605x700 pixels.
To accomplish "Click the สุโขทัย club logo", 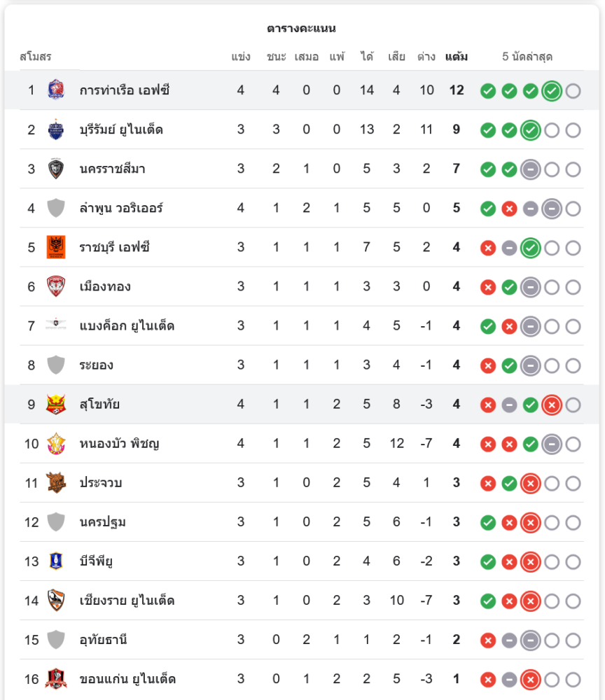I will [55, 404].
